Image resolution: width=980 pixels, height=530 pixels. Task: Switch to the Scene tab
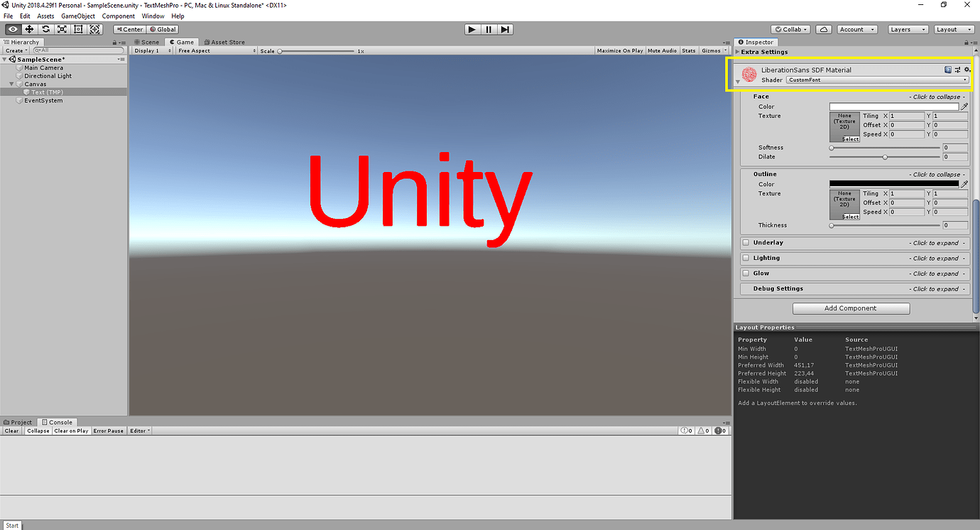pyautogui.click(x=147, y=42)
